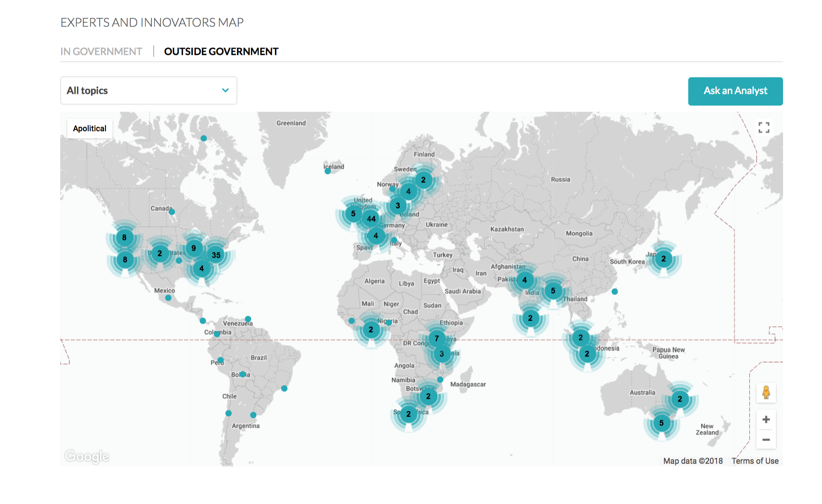Zoom out on the map
This screenshot has height=504, width=822.
[x=766, y=440]
